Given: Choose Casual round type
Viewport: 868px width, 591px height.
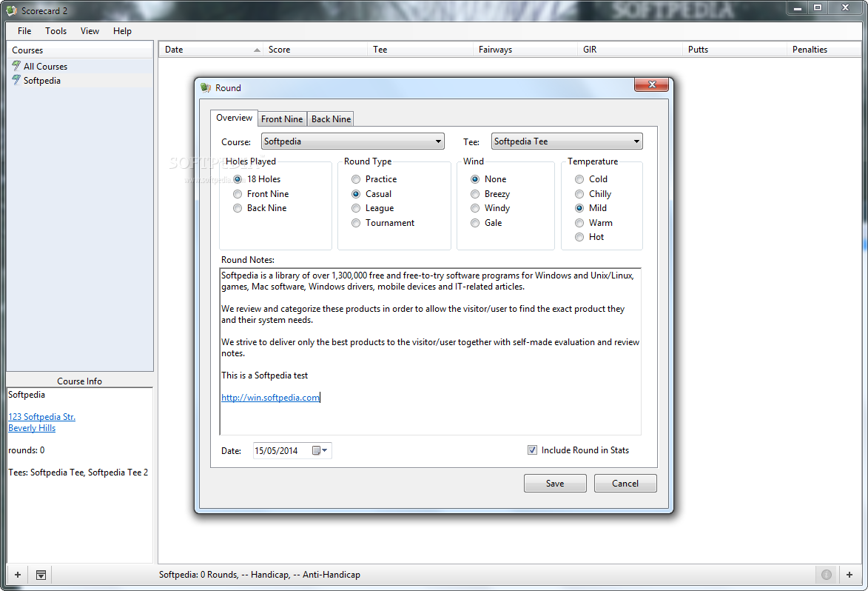Looking at the screenshot, I should [372, 194].
